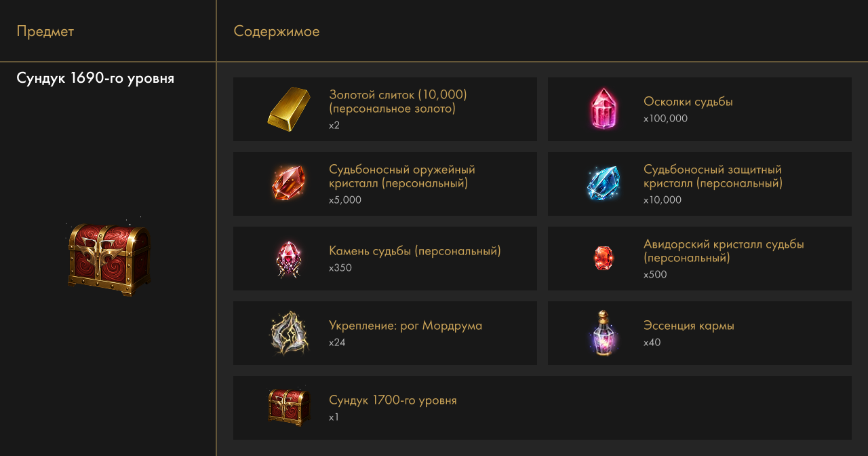868x456 pixels.
Task: Click the red Авидорский кристалл icon
Action: pyautogui.click(x=604, y=258)
